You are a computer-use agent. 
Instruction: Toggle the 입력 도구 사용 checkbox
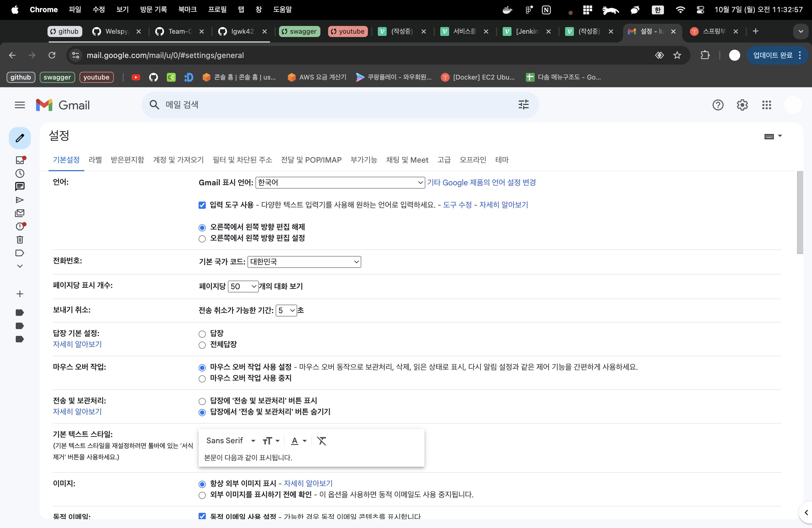click(202, 205)
